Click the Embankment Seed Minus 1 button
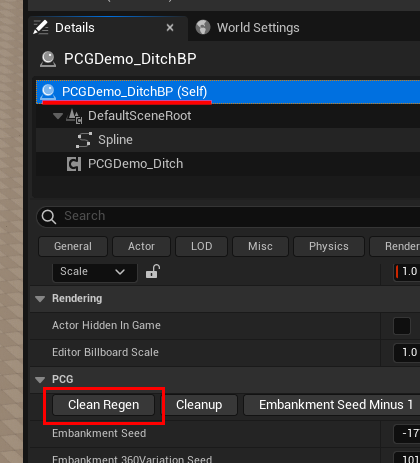Viewport: 420px width, 463px height. pyautogui.click(x=332, y=405)
